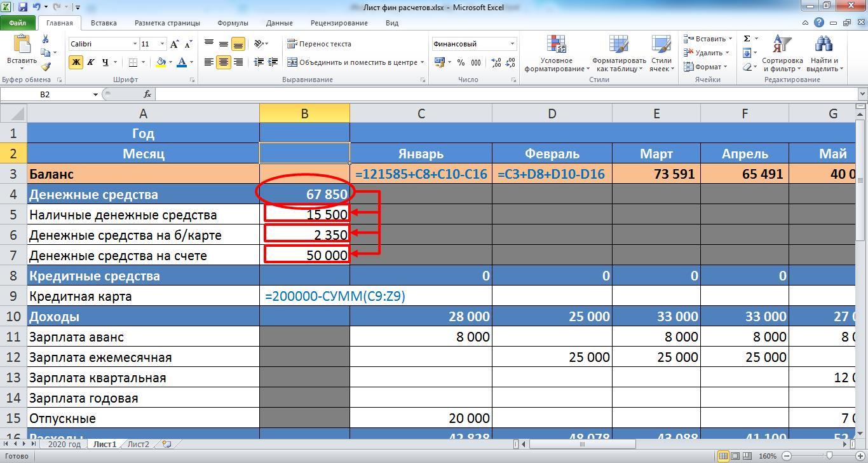The height and width of the screenshot is (463, 868).
Task: Increase decimal places
Action: 496,62
